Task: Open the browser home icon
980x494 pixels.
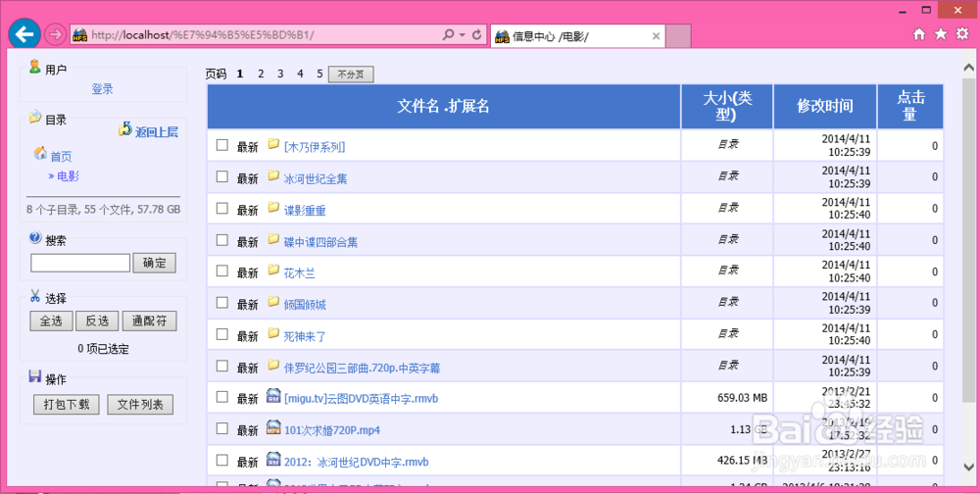Action: click(x=919, y=34)
